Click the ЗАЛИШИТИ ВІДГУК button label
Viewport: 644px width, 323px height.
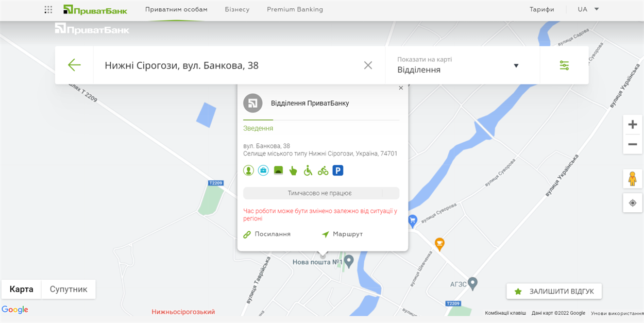click(x=562, y=292)
